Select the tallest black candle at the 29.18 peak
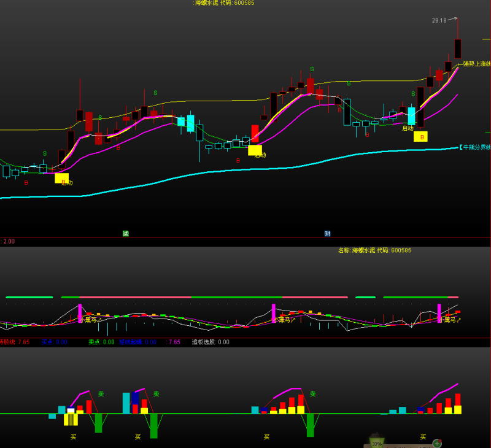 pyautogui.click(x=458, y=49)
